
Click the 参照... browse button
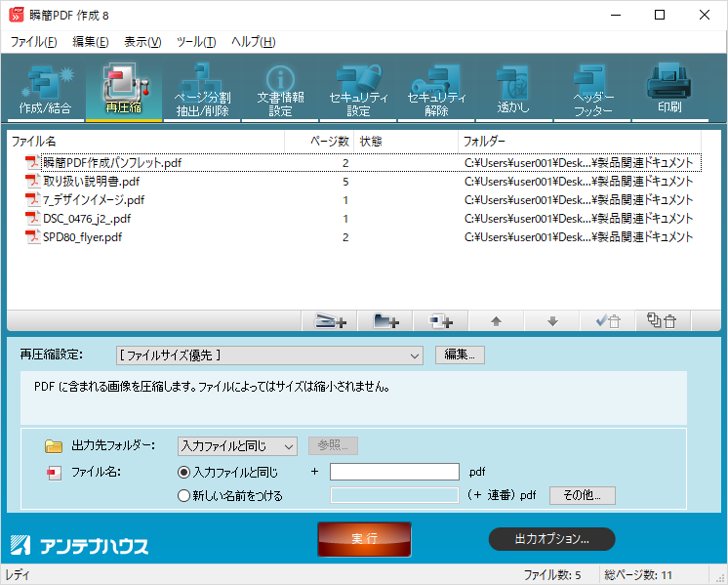[333, 445]
